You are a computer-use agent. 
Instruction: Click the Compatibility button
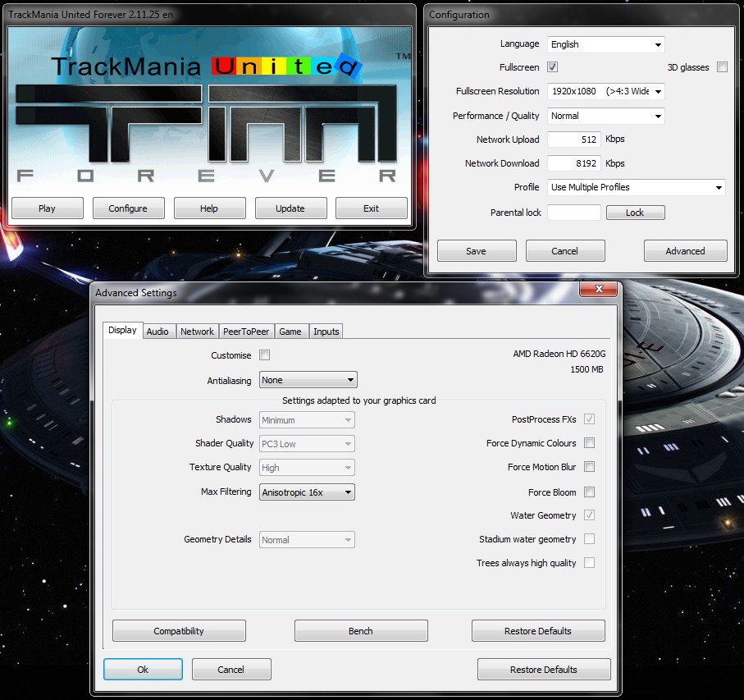179,631
